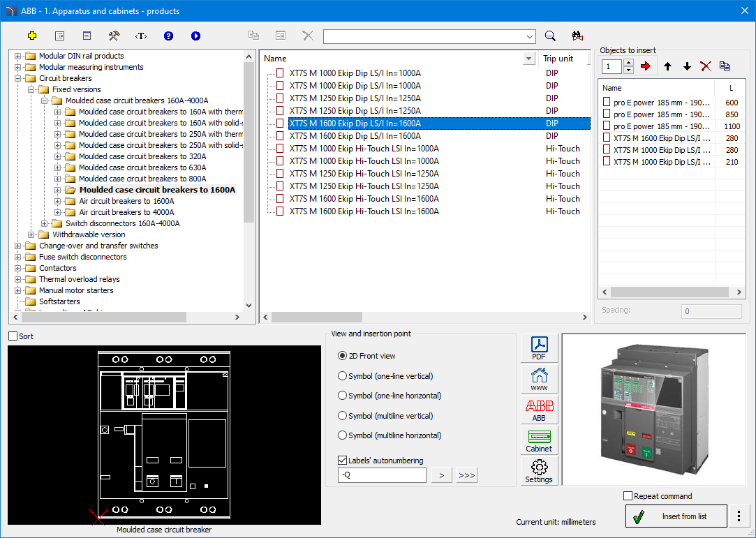
Task: Click the <T> text attributes icon
Action: [x=141, y=36]
